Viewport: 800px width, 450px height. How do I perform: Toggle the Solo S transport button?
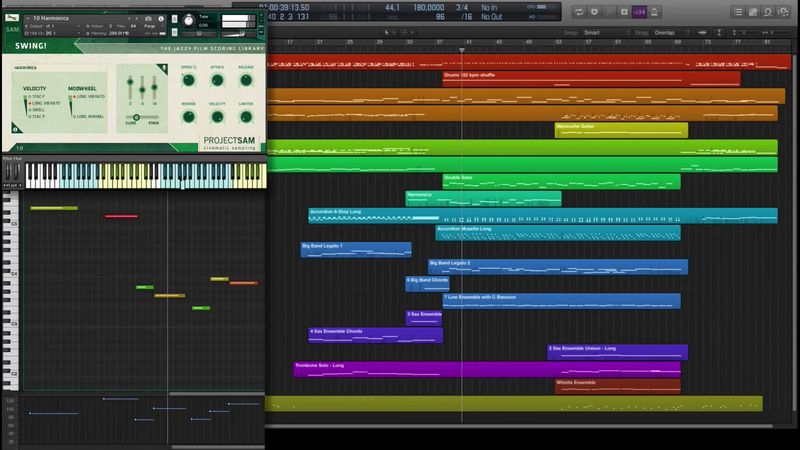(623, 12)
